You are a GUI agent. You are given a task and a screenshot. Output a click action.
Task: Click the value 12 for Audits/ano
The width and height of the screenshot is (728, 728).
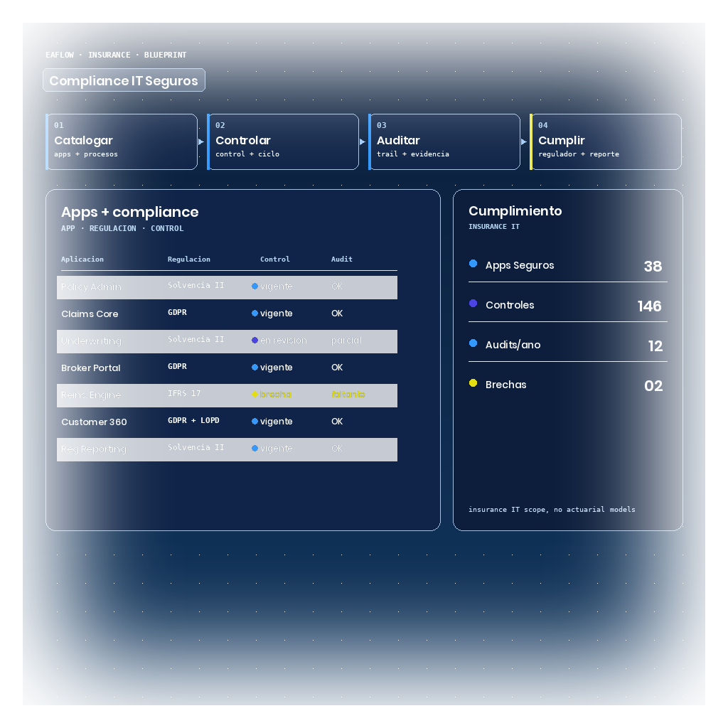pos(655,346)
